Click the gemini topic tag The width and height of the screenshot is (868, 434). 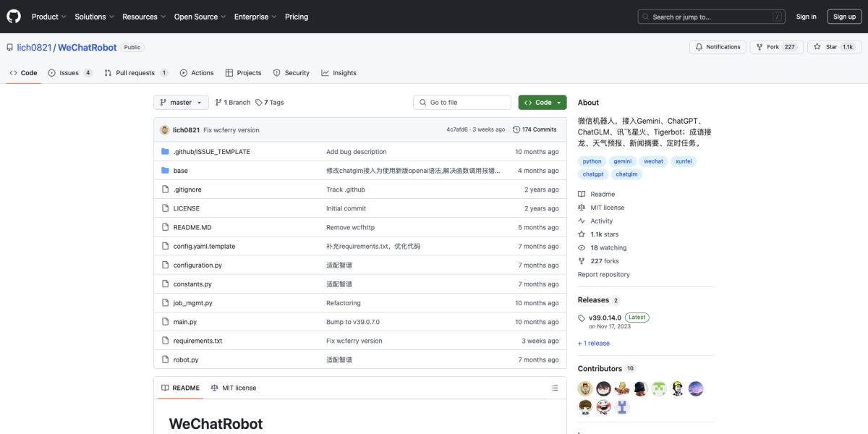623,161
